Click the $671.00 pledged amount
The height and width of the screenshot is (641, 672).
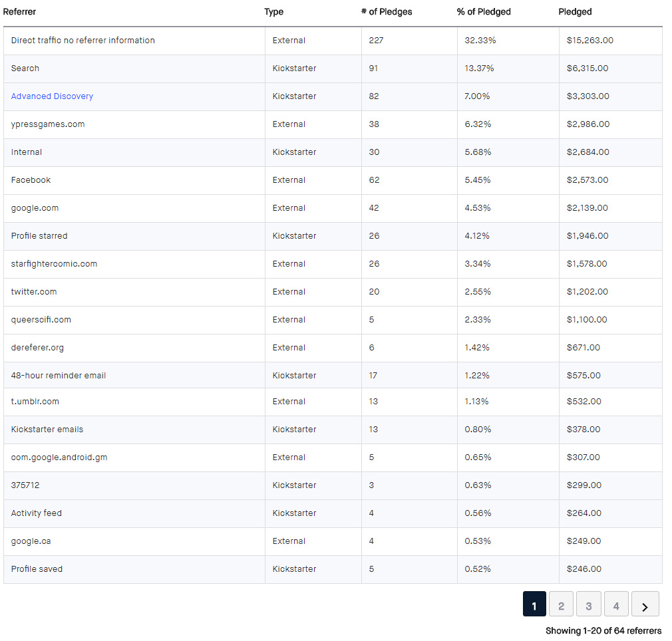[584, 348]
